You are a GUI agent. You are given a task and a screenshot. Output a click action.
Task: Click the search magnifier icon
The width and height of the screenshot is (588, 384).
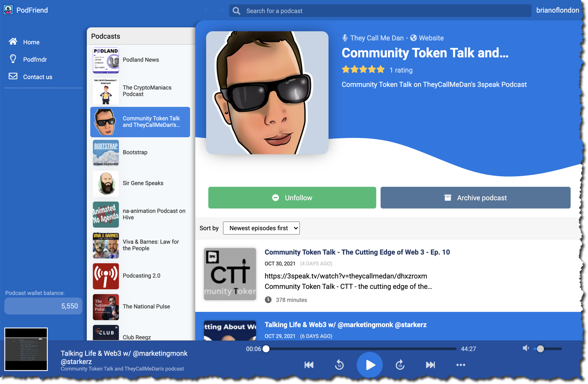pyautogui.click(x=236, y=11)
